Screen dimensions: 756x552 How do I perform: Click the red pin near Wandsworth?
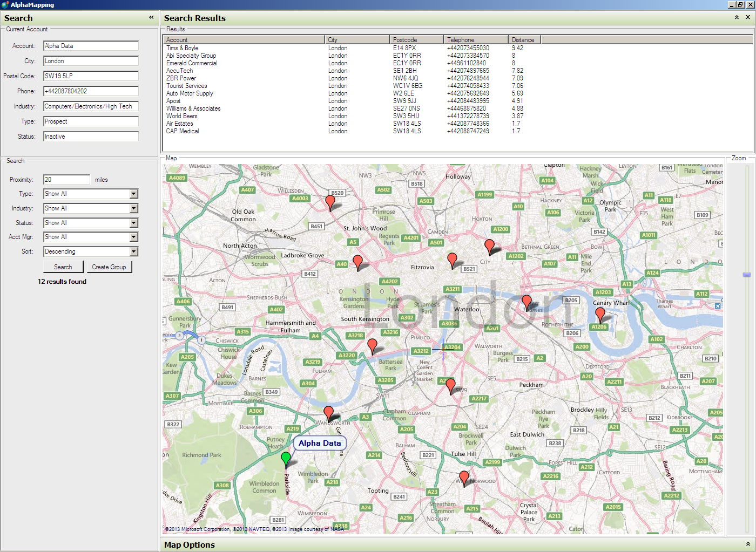(328, 414)
